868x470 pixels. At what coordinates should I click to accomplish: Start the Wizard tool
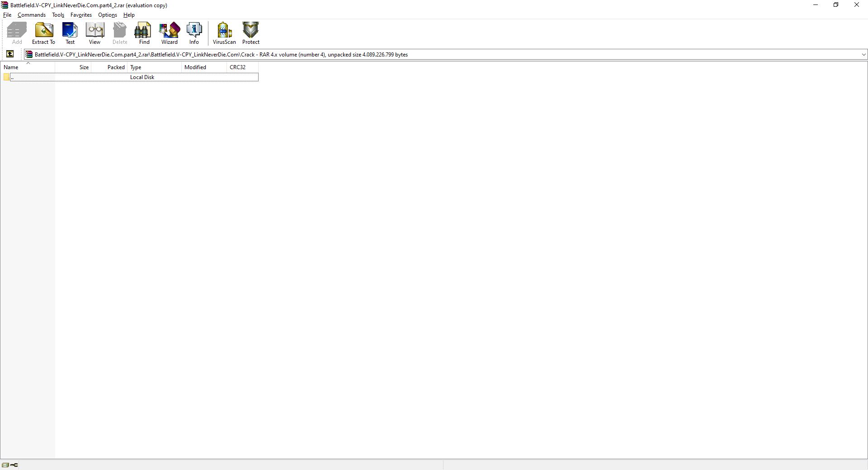click(169, 33)
